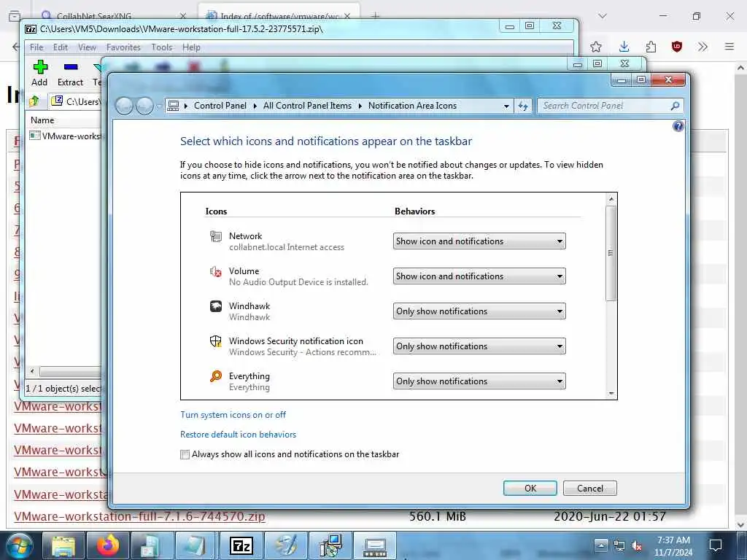Click the search magnifier in Control Panel
This screenshot has width=747, height=560.
675,106
